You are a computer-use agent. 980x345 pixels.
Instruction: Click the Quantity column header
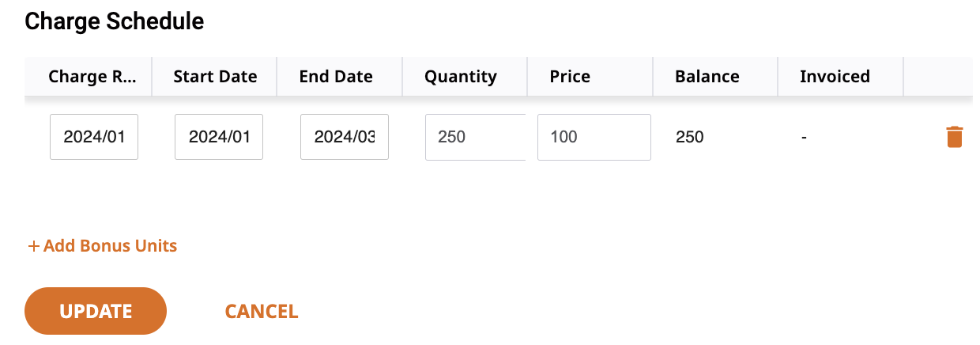pyautogui.click(x=461, y=77)
